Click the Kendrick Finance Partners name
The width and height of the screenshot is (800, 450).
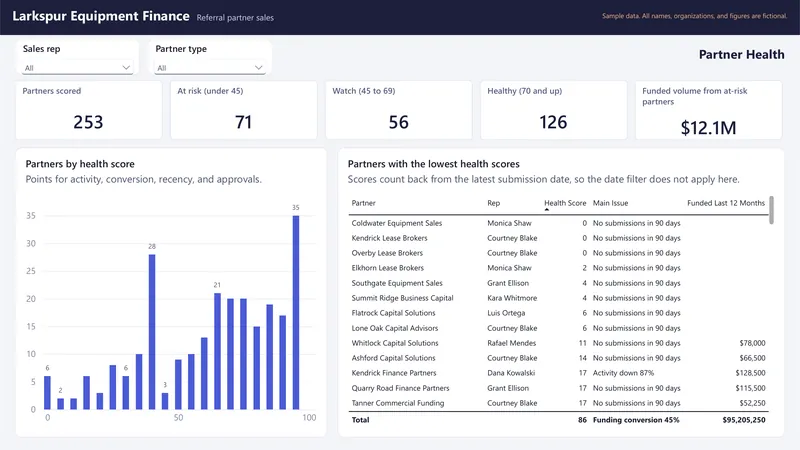pyautogui.click(x=394, y=373)
